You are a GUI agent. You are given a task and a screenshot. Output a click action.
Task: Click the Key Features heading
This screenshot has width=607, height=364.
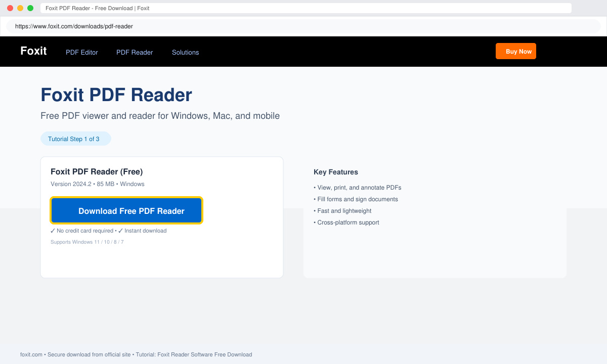pyautogui.click(x=336, y=172)
